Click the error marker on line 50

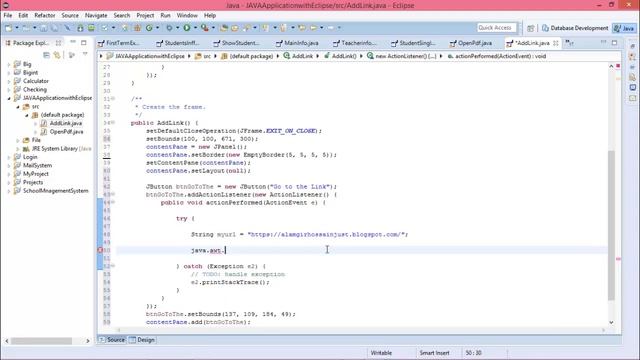100,250
